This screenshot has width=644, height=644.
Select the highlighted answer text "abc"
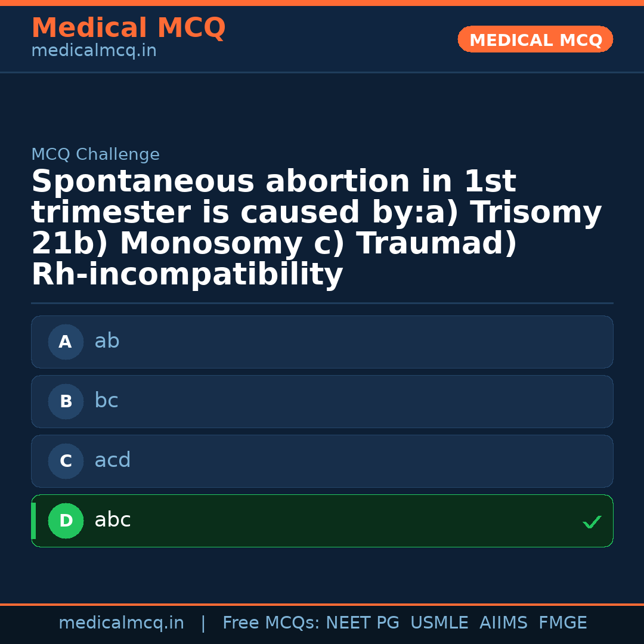pyautogui.click(x=112, y=520)
